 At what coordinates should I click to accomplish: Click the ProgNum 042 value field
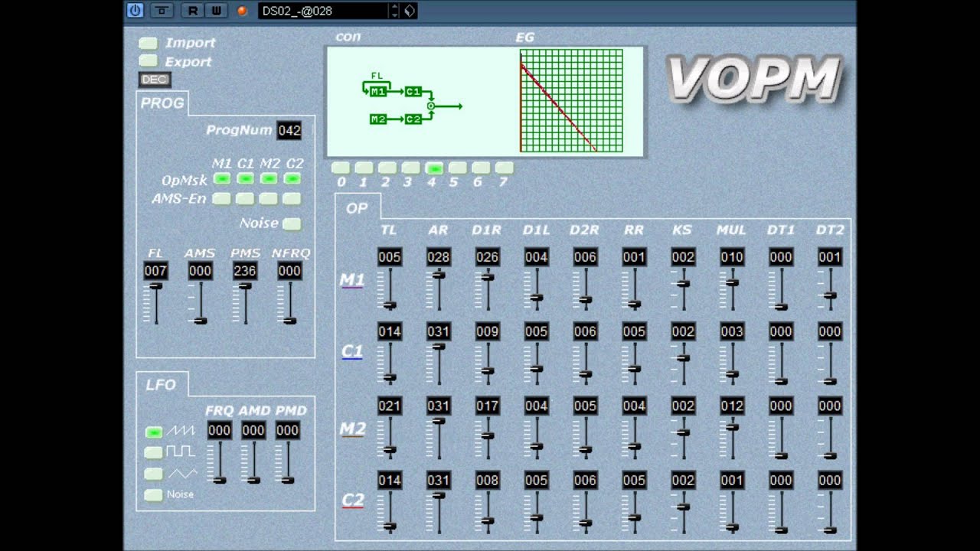tap(289, 130)
